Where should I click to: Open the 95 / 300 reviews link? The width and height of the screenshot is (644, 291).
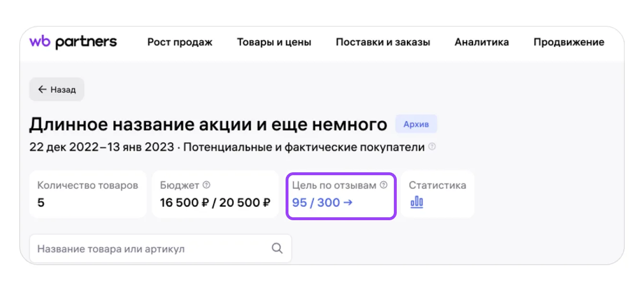coord(322,202)
